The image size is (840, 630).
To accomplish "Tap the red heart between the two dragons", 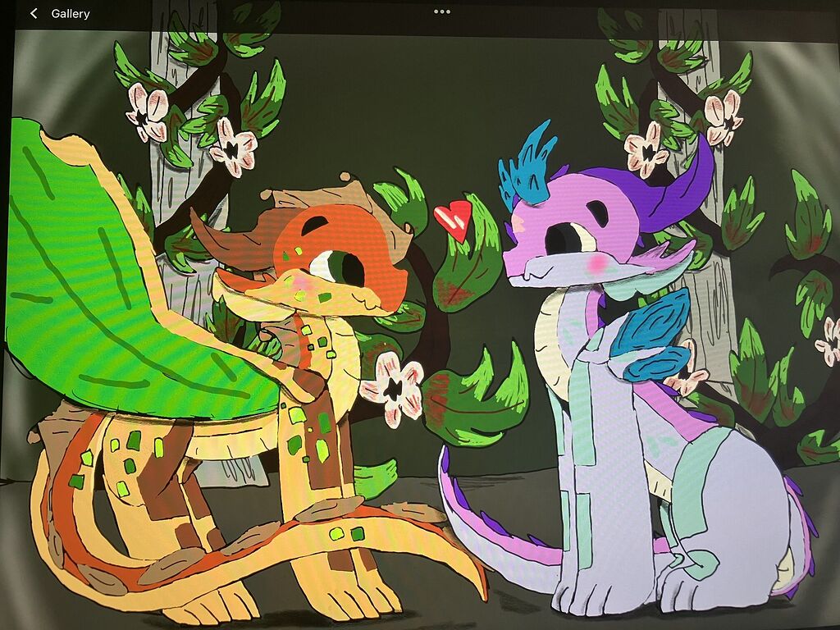I will pos(452,218).
